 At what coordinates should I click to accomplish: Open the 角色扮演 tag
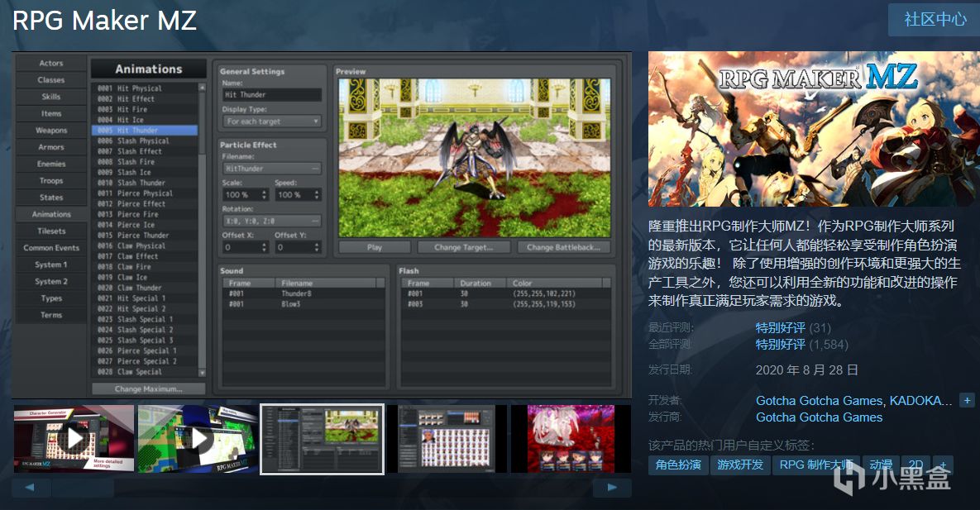678,465
